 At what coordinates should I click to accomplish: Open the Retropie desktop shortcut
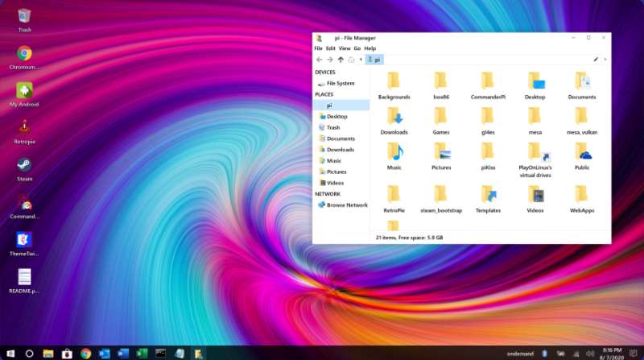24,129
